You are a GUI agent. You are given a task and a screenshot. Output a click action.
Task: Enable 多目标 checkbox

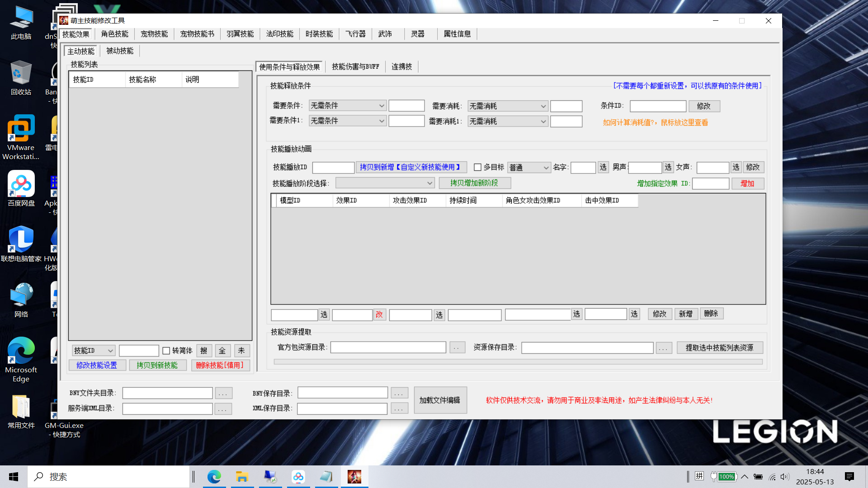[x=477, y=167]
